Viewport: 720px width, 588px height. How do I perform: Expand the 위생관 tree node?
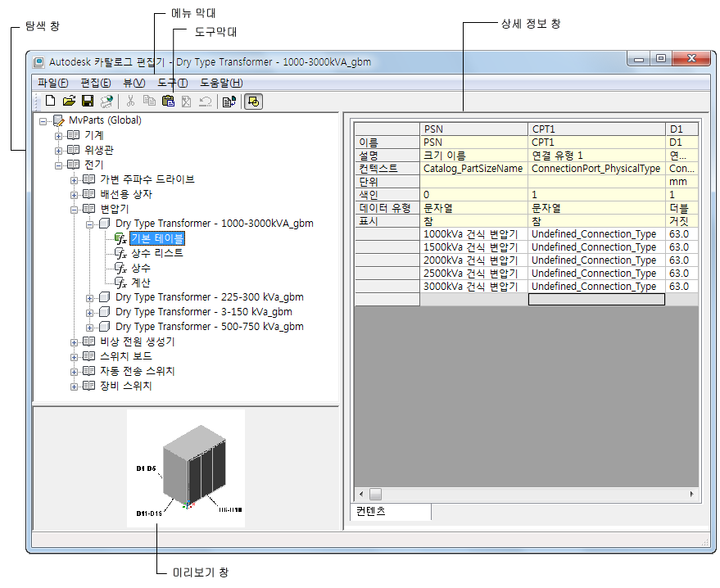coord(58,151)
